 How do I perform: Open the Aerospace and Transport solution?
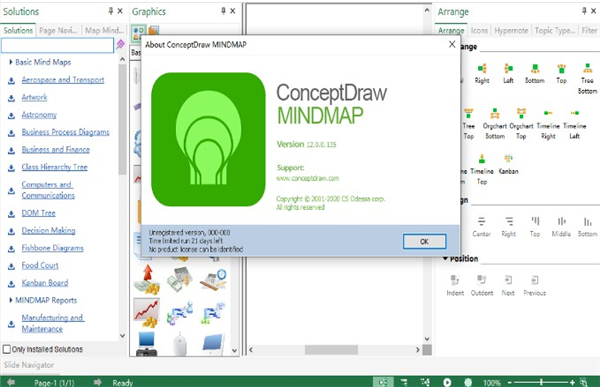coord(63,80)
